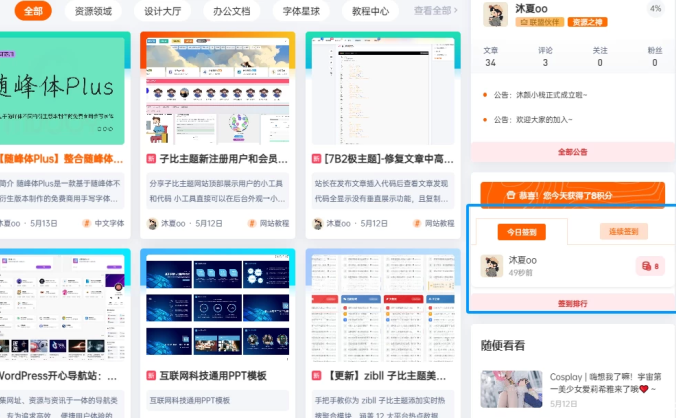Select the 教程中心 tab
Viewport: 676px width, 418px height.
click(x=370, y=11)
